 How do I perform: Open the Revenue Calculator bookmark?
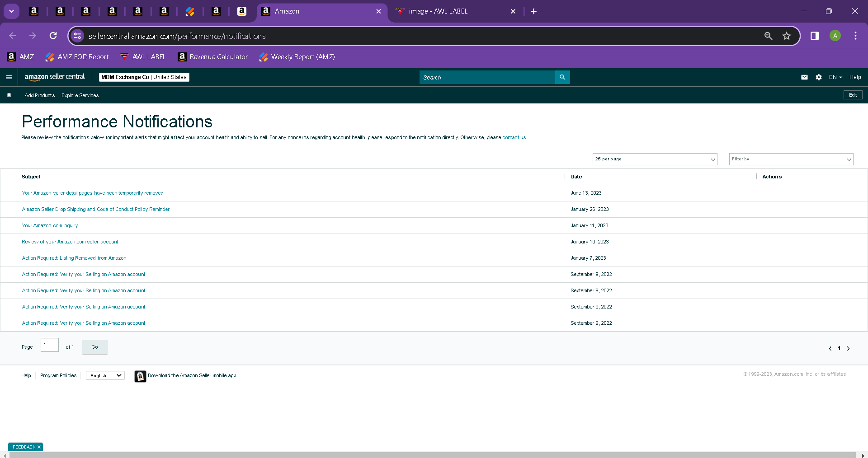pyautogui.click(x=213, y=56)
